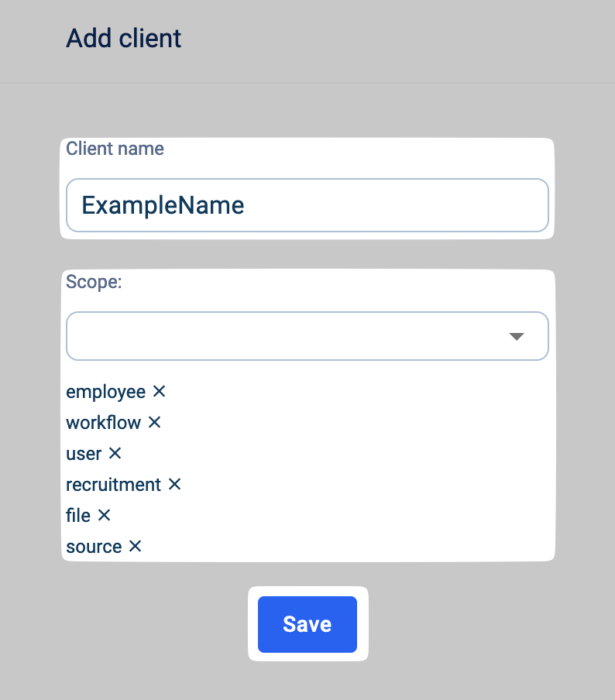Click the empty gray area beneath Save
The image size is (615, 700).
(x=307, y=681)
